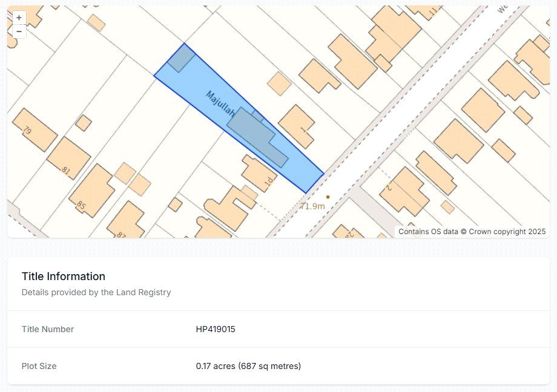This screenshot has height=392, width=557.
Task: Click the Title Information heading
Action: [x=63, y=276]
